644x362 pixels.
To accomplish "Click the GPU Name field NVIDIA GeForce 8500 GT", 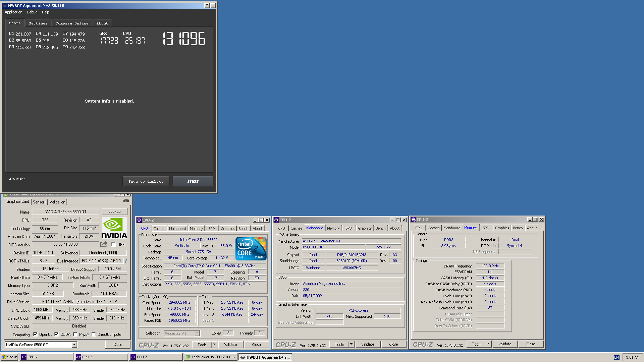I will (x=65, y=212).
